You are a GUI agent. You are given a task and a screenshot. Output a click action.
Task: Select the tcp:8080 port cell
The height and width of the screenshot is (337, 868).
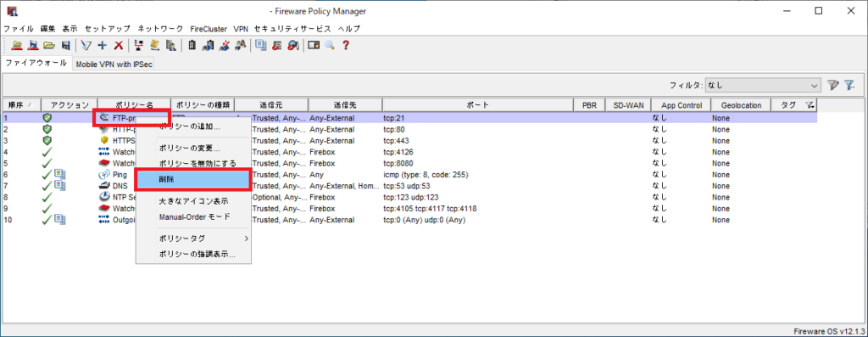478,164
